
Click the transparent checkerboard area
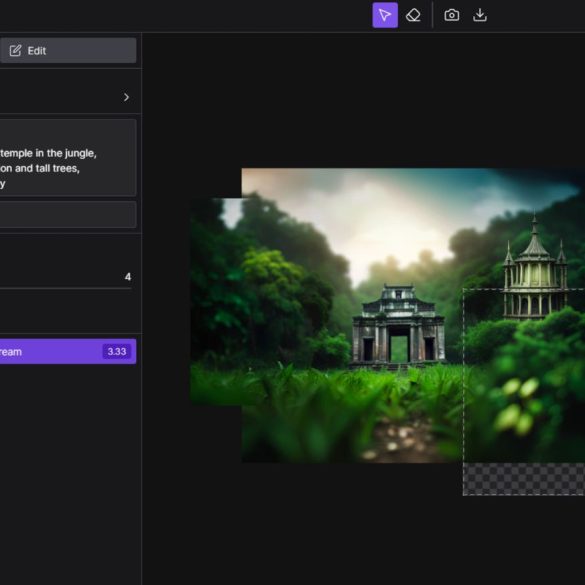pos(524,479)
